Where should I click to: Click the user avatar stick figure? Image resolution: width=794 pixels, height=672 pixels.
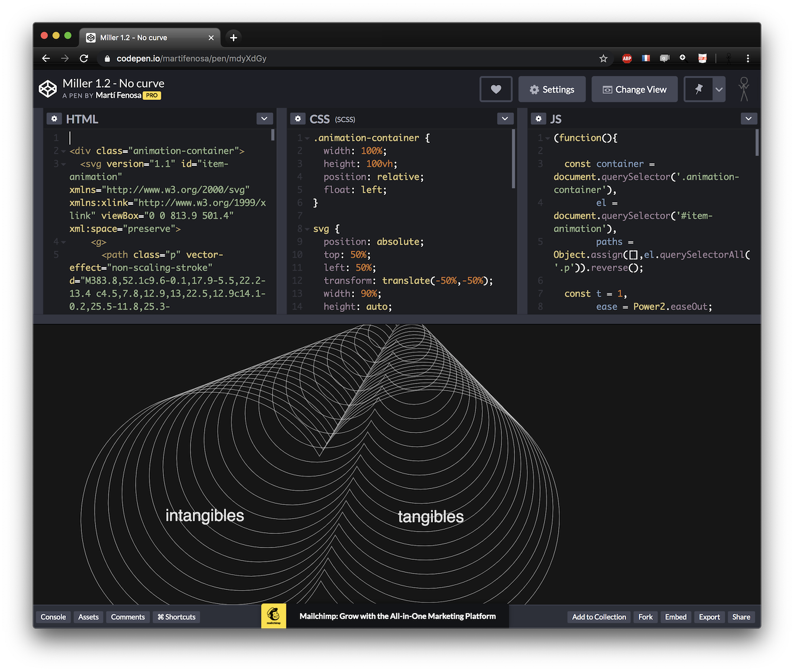(x=744, y=89)
